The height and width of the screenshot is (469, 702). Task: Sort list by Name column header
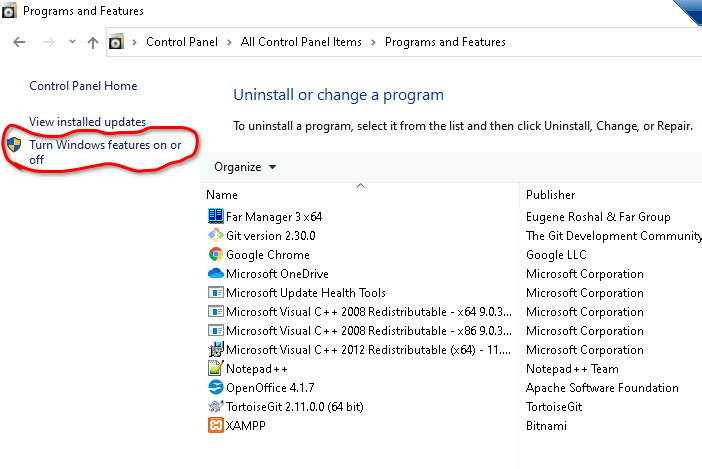coord(222,195)
